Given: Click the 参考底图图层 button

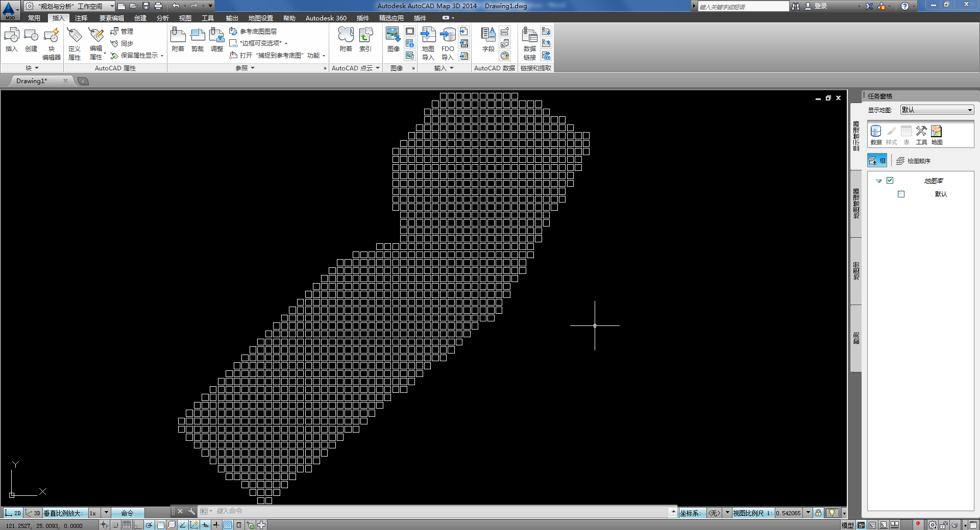Looking at the screenshot, I should [x=253, y=31].
